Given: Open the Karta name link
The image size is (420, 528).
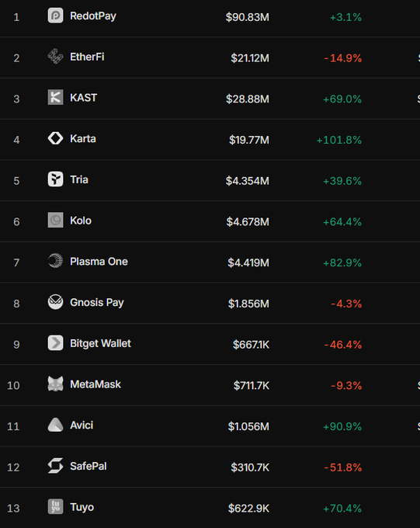Looking at the screenshot, I should coord(83,139).
